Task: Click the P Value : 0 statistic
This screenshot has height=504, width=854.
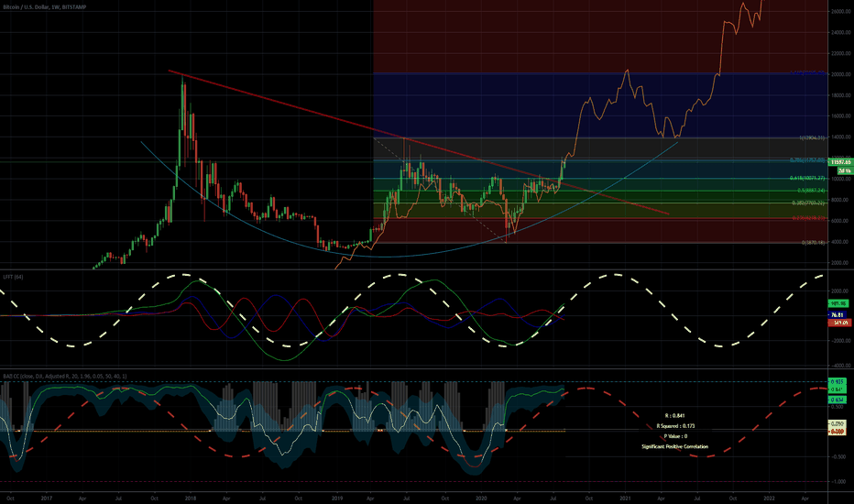Action: (x=675, y=436)
